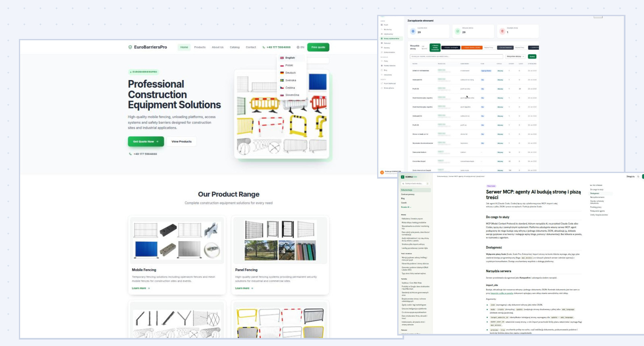Open the Wszystkie statusy dropdown

click(x=515, y=56)
